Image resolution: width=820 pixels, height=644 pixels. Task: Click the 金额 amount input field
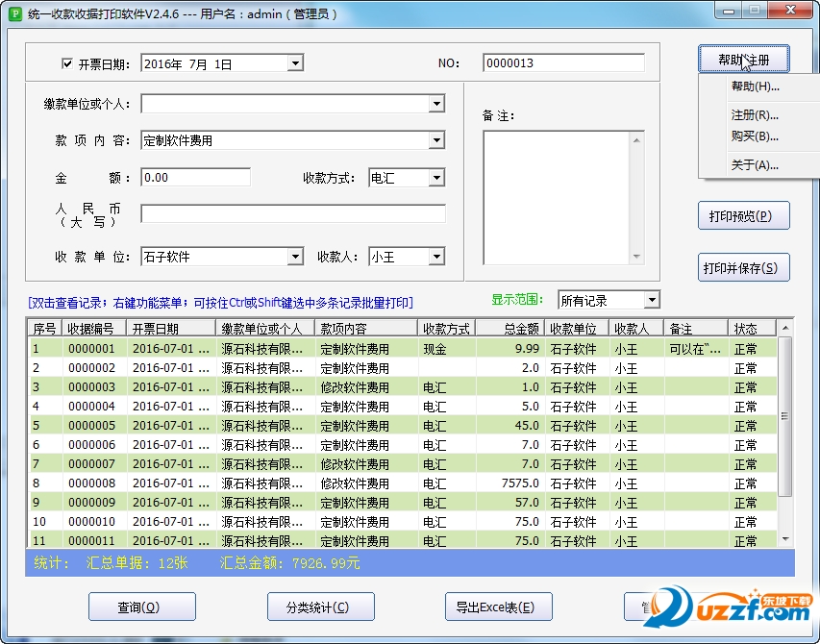[195, 177]
